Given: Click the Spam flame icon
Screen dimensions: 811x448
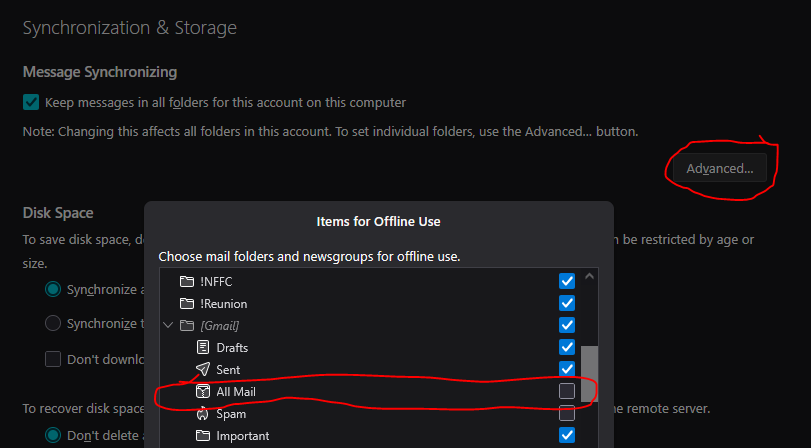Looking at the screenshot, I should (203, 413).
